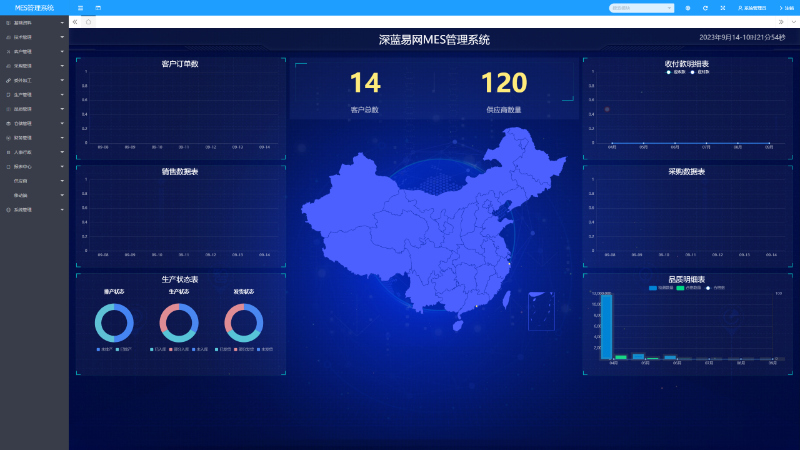Expand the 仓储管理 arrow in the sidebar
This screenshot has height=450, width=800.
click(62, 123)
